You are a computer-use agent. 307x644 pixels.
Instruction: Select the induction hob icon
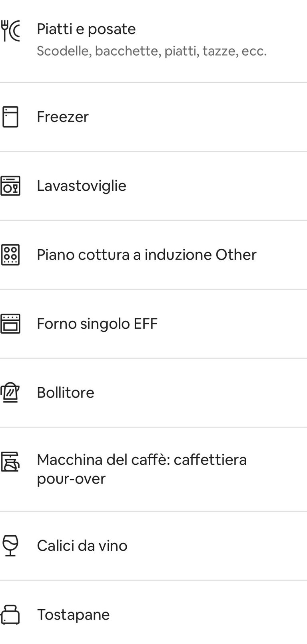10,255
